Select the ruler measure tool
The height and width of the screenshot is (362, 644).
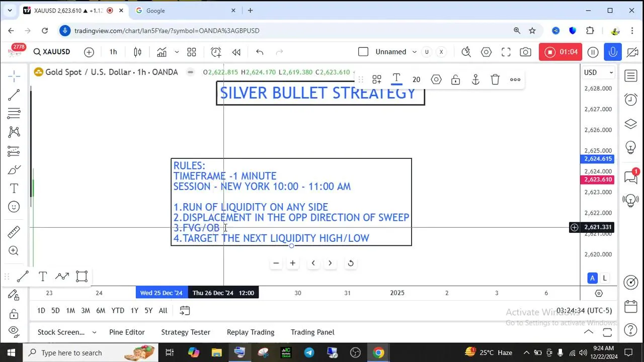pyautogui.click(x=14, y=232)
